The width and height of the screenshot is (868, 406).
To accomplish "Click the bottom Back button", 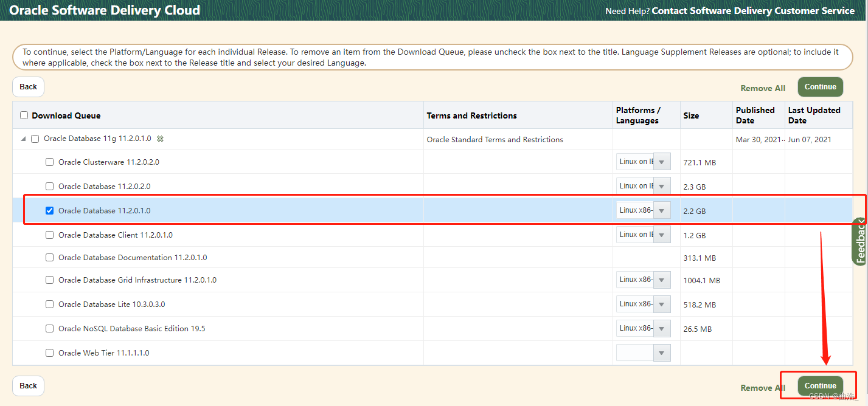I will click(28, 386).
